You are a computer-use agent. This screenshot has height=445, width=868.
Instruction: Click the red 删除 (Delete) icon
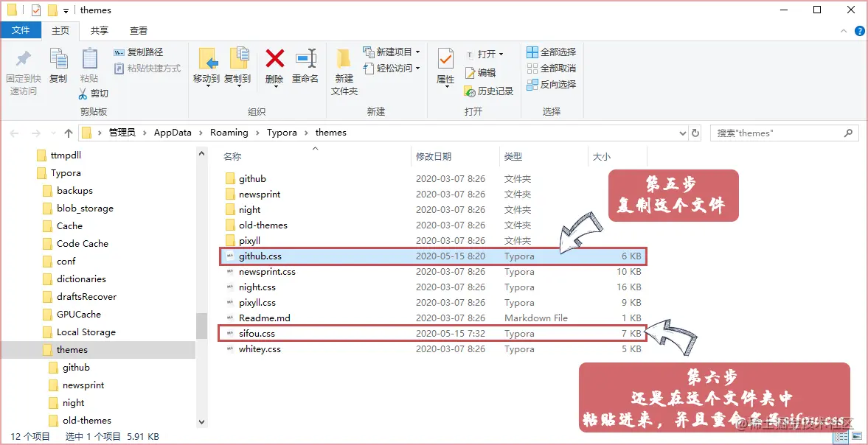pyautogui.click(x=274, y=65)
